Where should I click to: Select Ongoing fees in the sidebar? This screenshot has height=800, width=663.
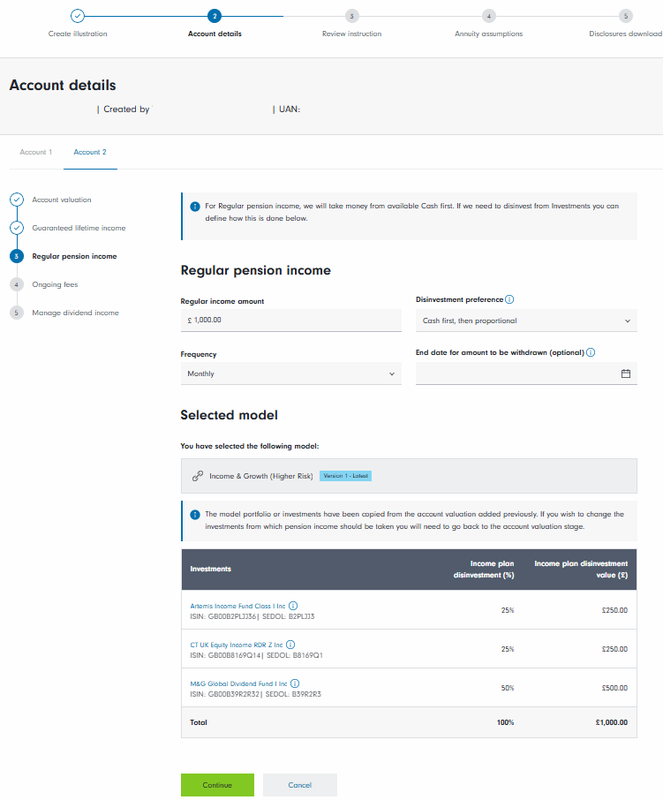pyautogui.click(x=55, y=284)
